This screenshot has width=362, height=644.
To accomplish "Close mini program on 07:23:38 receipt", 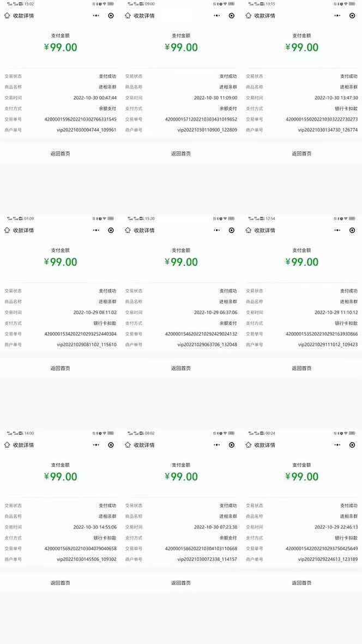I will pyautogui.click(x=232, y=445).
